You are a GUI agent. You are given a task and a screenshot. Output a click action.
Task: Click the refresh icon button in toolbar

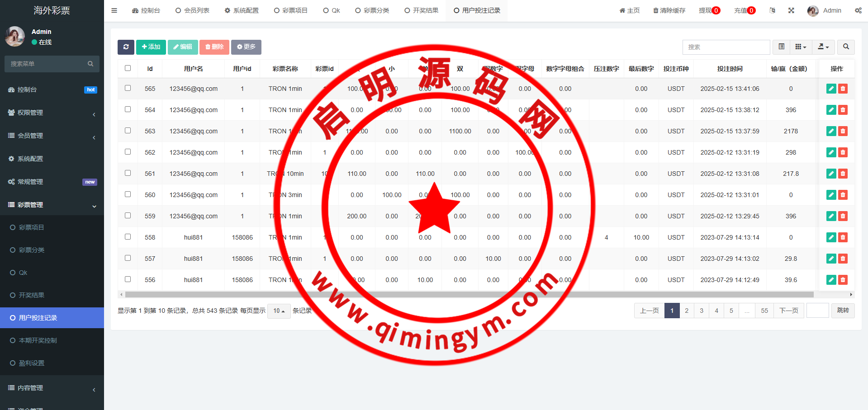126,47
